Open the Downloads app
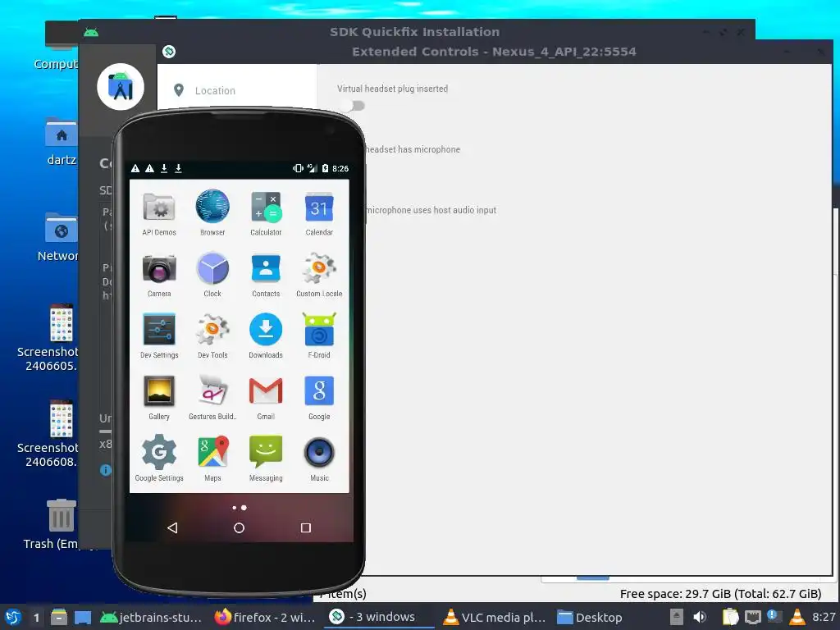840x630 pixels. [x=266, y=336]
